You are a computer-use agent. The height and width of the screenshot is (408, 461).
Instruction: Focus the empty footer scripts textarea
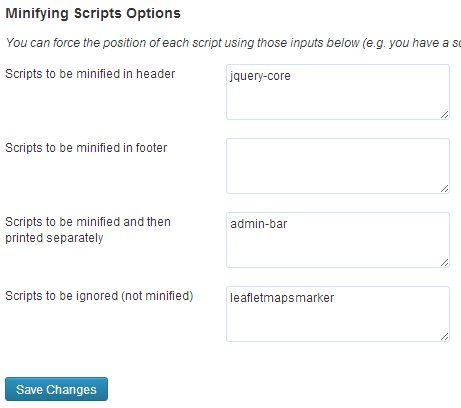tap(338, 166)
